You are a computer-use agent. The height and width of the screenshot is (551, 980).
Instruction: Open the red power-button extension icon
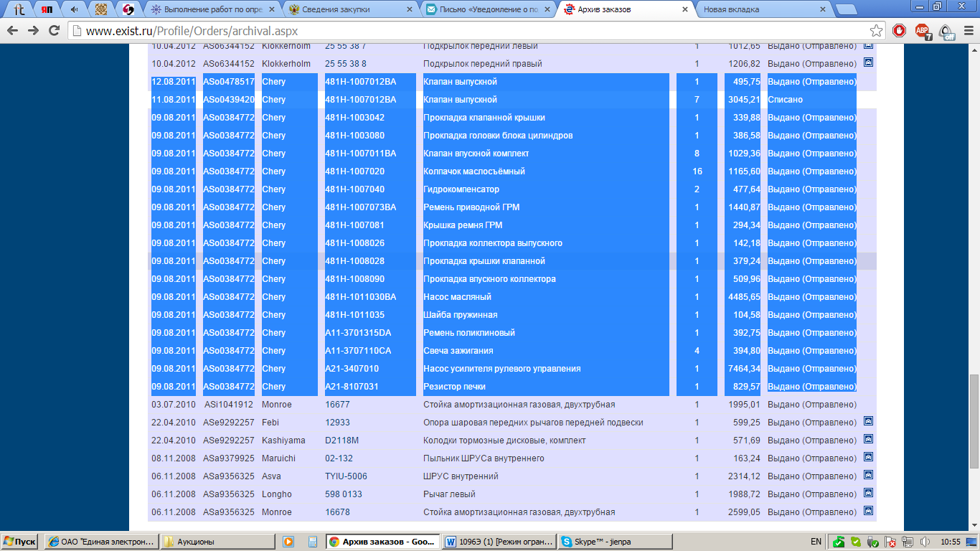pos(899,31)
